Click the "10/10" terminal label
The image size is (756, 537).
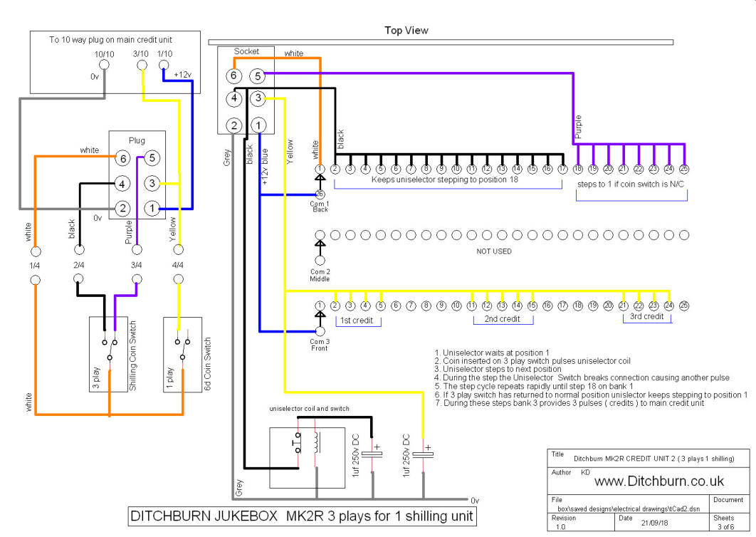104,54
